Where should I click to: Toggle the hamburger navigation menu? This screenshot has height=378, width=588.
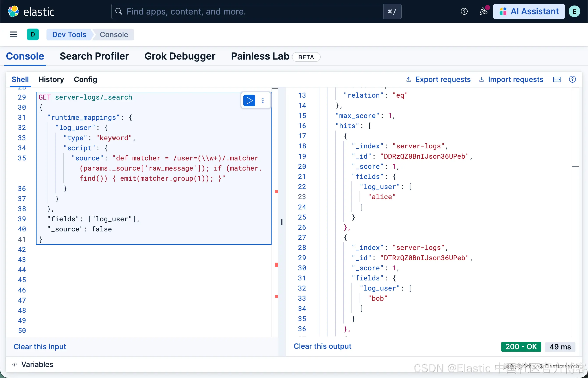coord(13,35)
